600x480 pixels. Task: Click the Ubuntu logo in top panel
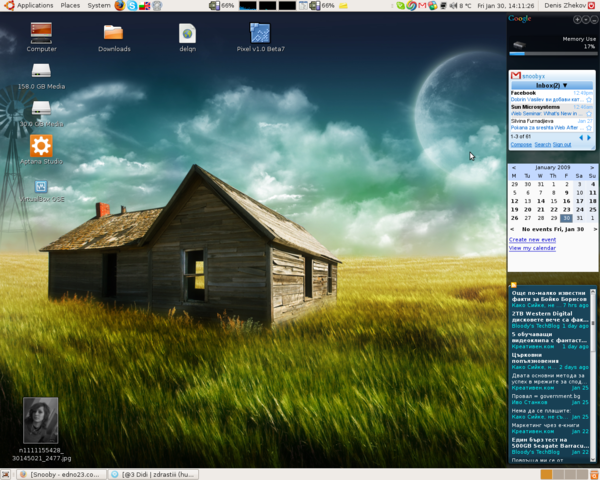coord(9,5)
